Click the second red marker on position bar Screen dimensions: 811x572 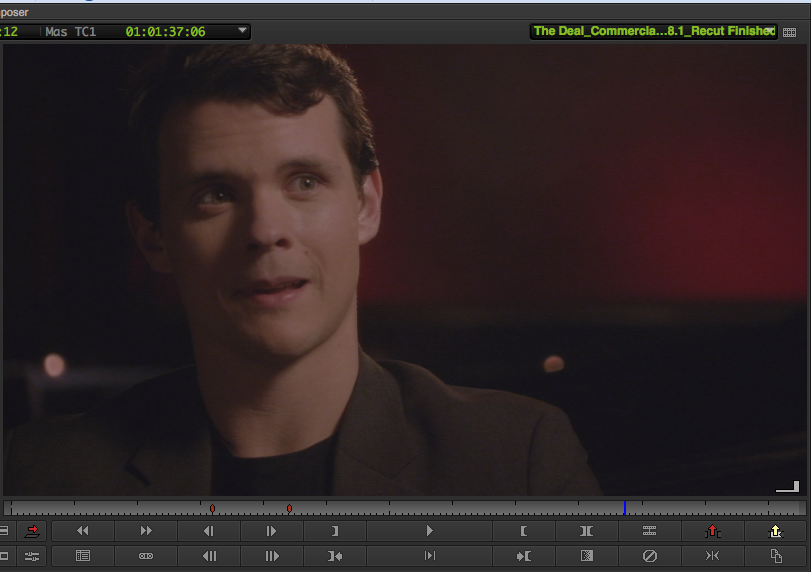click(x=290, y=508)
